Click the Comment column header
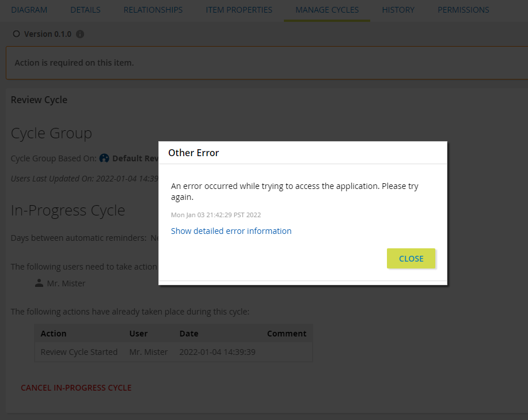Viewport: 528px width, 420px height. pyautogui.click(x=287, y=334)
